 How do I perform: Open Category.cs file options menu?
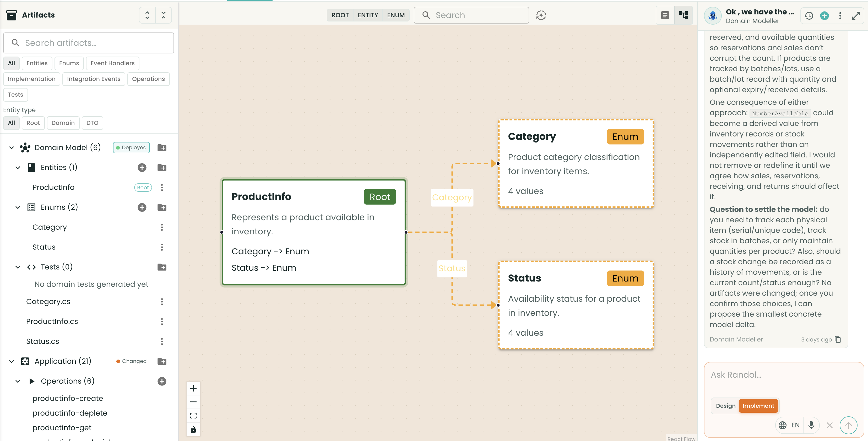coord(162,301)
